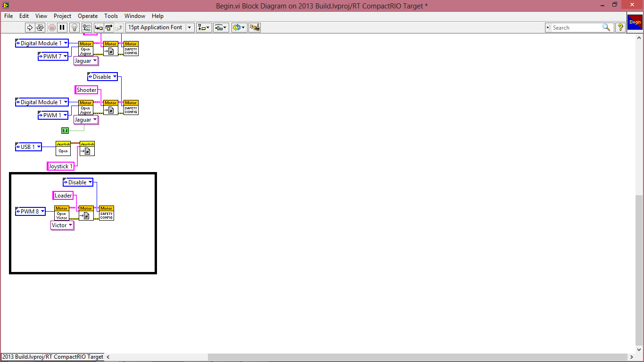Select PWM 7 Motor Safety Config node

coord(131,49)
